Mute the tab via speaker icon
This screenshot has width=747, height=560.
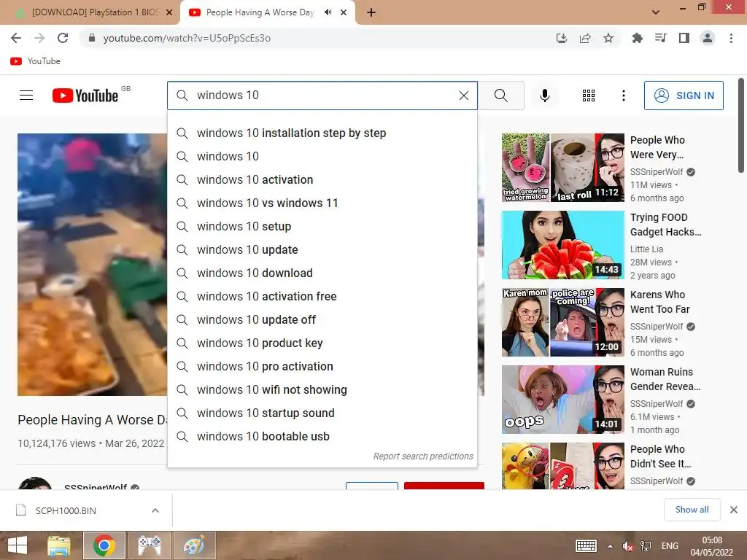tap(328, 12)
